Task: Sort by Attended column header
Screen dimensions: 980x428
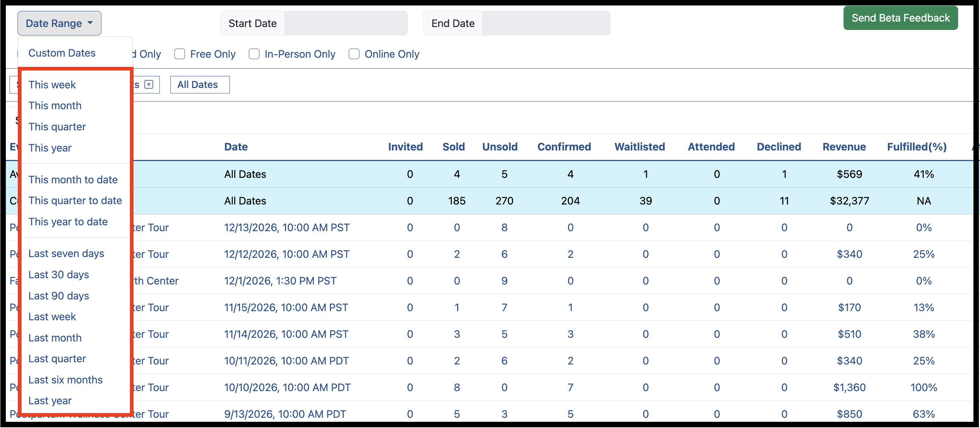Action: (711, 147)
